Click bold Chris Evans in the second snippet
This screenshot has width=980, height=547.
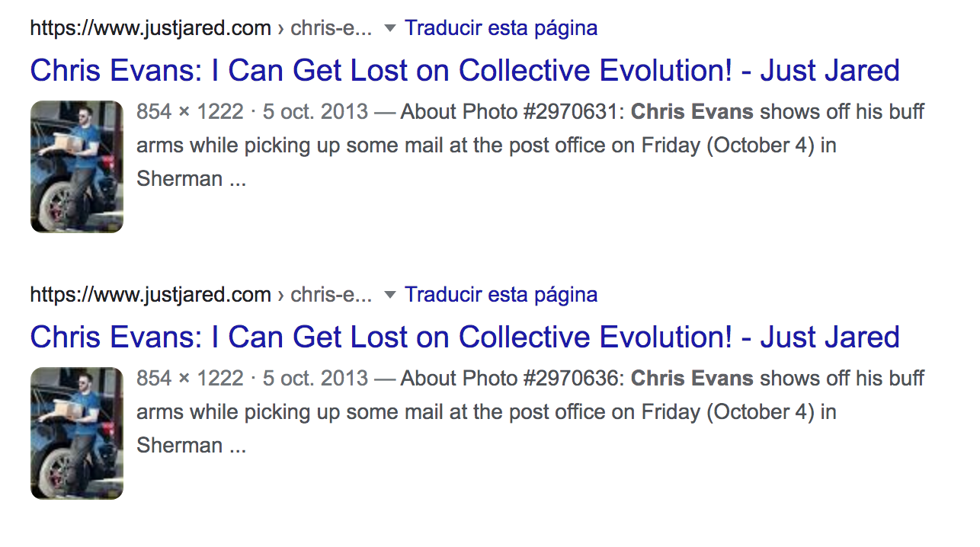coord(692,379)
